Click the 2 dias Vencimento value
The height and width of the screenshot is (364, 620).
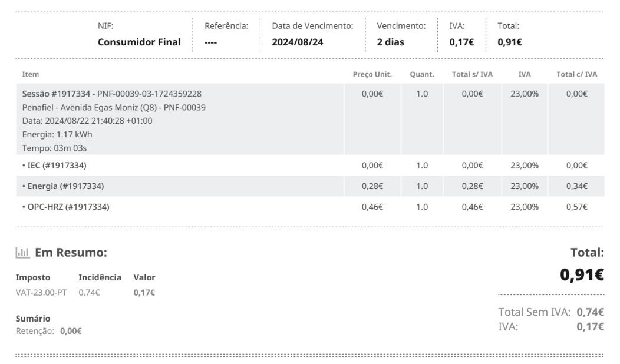coord(391,42)
